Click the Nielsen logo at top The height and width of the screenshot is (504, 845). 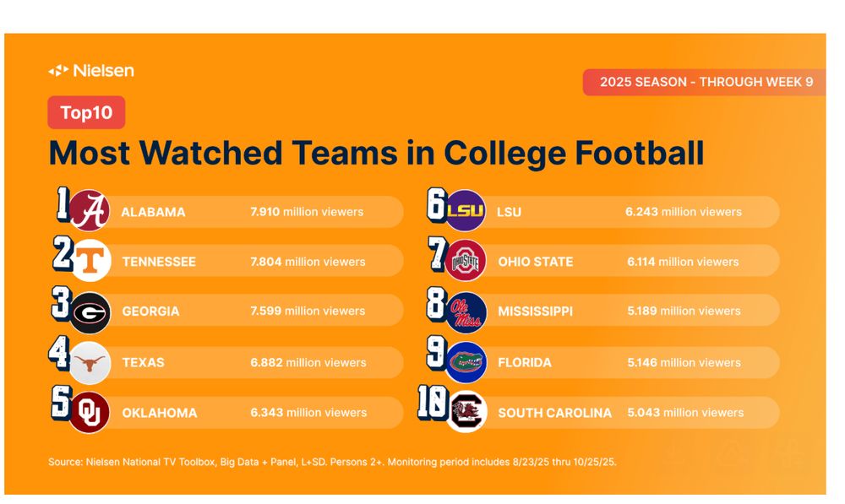point(91,71)
